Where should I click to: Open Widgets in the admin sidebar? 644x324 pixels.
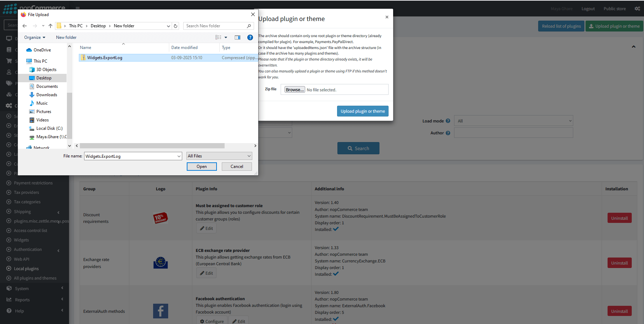21,240
